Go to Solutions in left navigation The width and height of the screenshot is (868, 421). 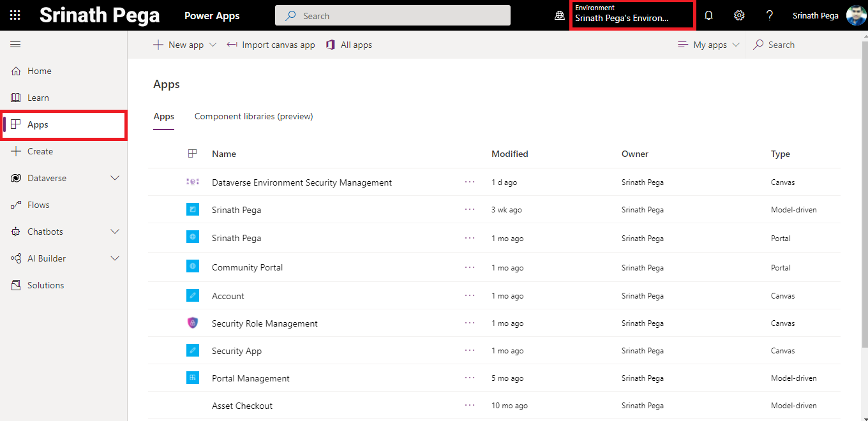(x=45, y=285)
